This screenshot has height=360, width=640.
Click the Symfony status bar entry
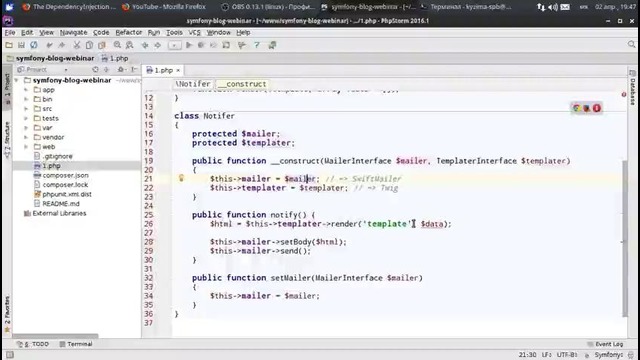pyautogui.click(x=608, y=355)
